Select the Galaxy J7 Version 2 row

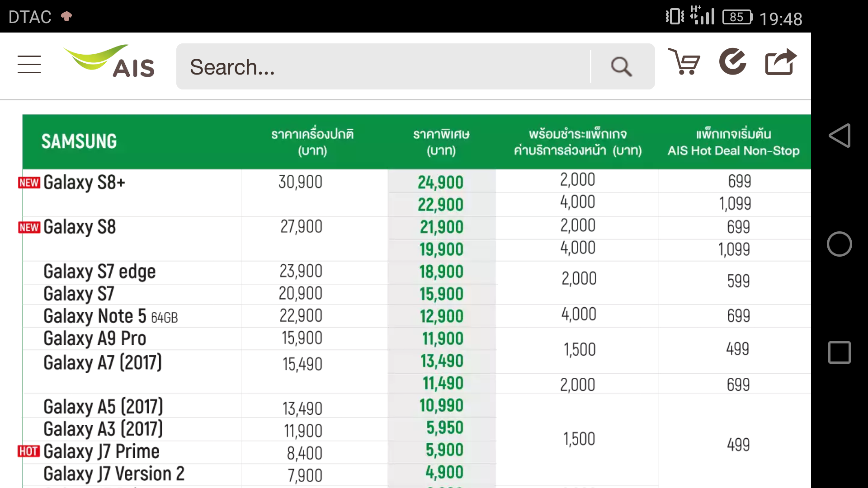point(114,474)
